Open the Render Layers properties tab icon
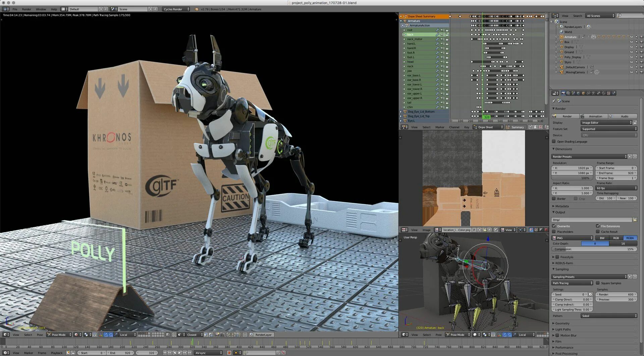Screen dimensions: 644x356 [x=568, y=93]
